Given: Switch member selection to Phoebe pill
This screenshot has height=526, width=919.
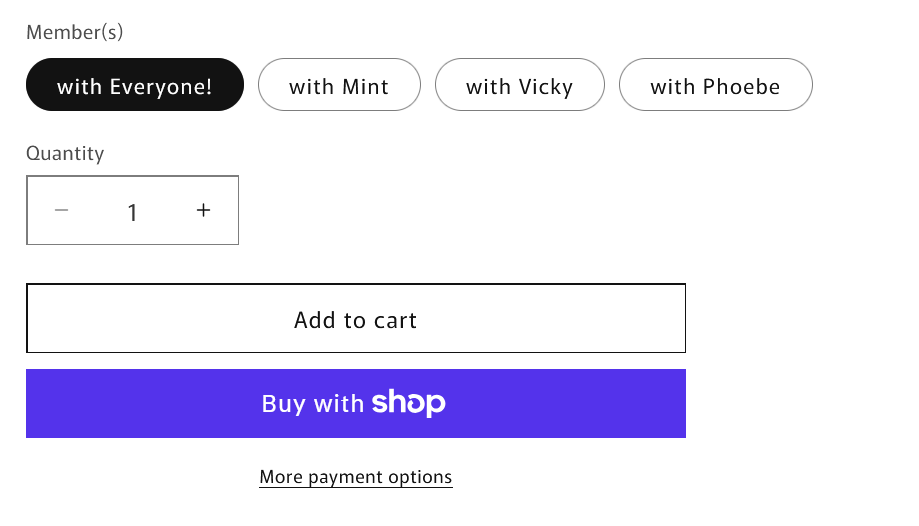Looking at the screenshot, I should pyautogui.click(x=715, y=86).
